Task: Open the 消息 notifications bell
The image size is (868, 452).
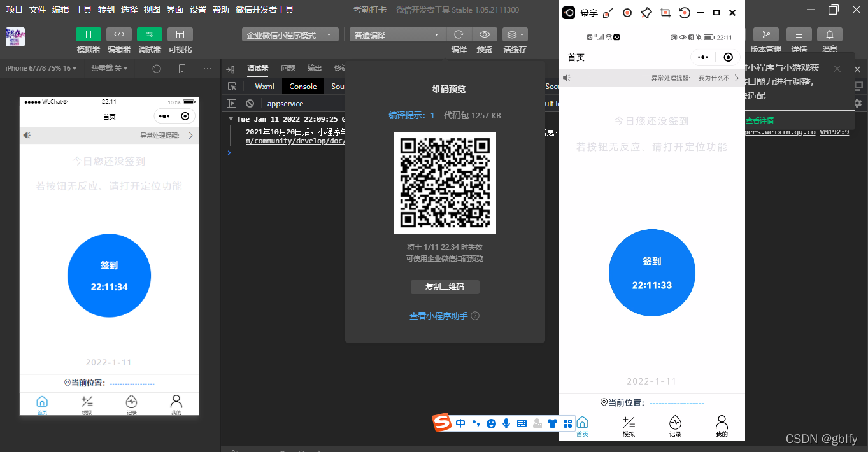Action: click(x=830, y=34)
